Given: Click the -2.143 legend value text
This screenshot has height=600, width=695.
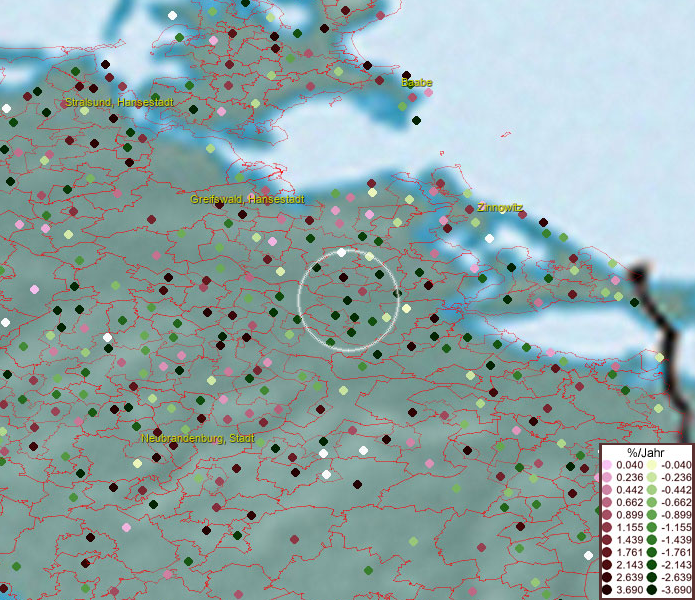Looking at the screenshot, I should (676, 565).
